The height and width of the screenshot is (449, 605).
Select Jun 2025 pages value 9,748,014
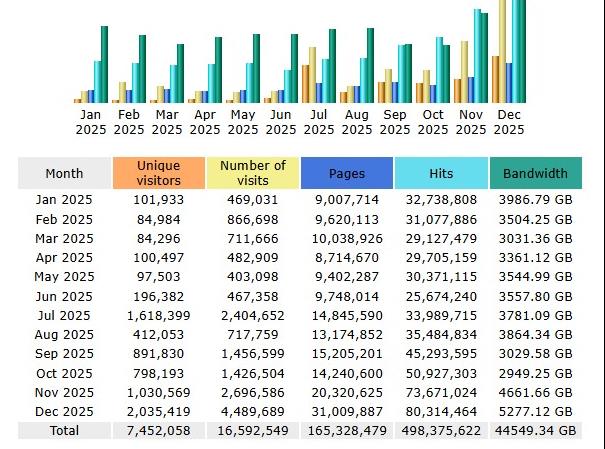click(x=347, y=296)
